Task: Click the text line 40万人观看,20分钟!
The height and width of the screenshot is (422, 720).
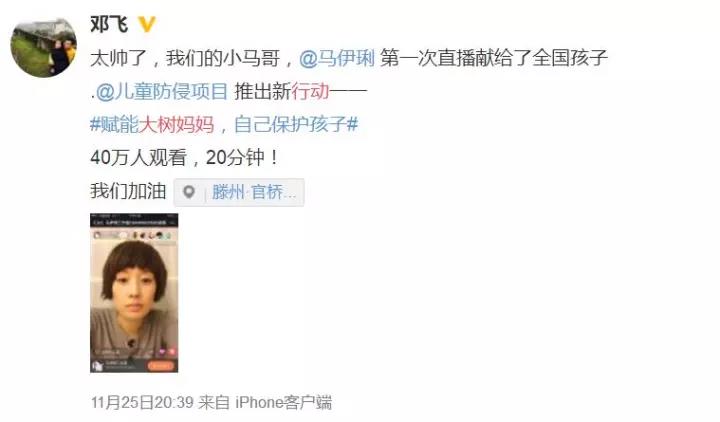Action: point(184,158)
